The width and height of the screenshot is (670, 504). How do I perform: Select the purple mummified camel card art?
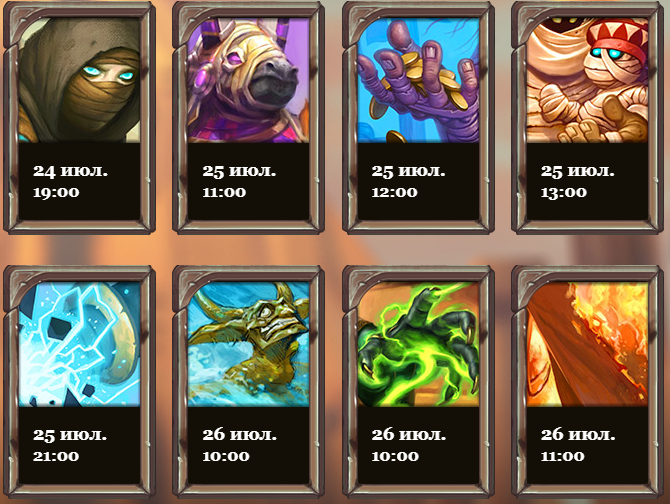248,80
